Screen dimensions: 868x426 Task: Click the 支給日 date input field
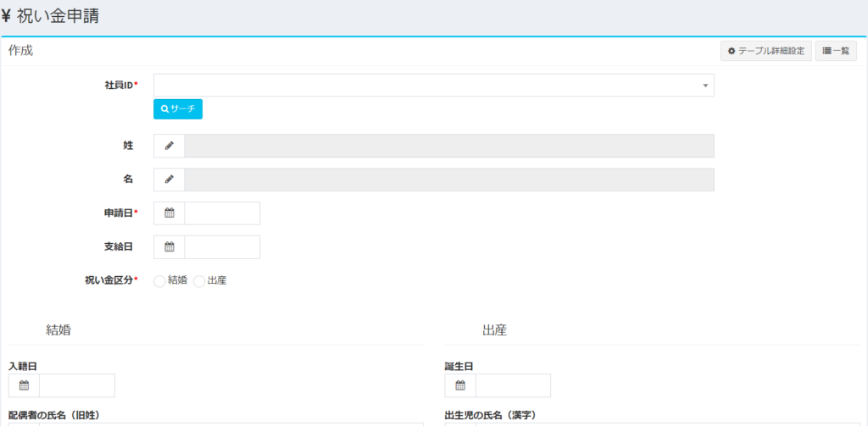pos(222,246)
